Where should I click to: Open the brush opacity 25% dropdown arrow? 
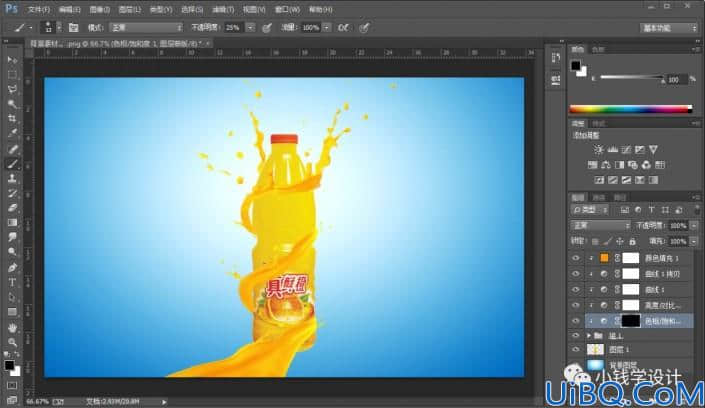[250, 28]
